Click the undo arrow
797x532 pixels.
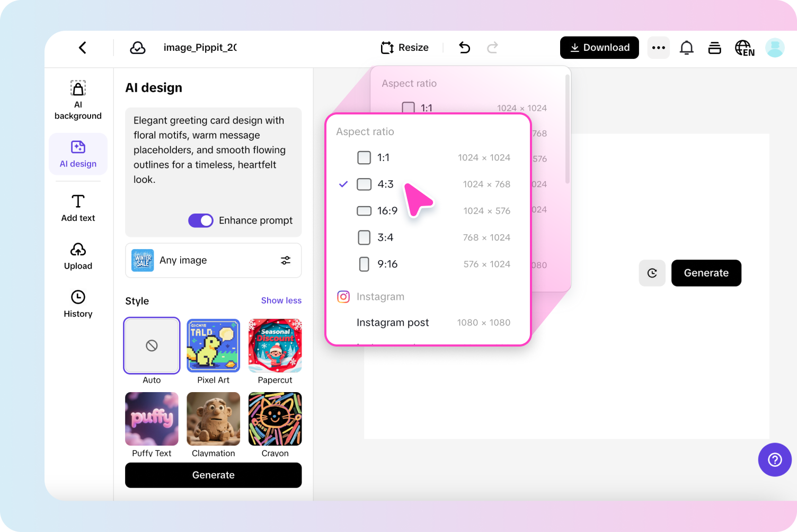click(x=464, y=47)
